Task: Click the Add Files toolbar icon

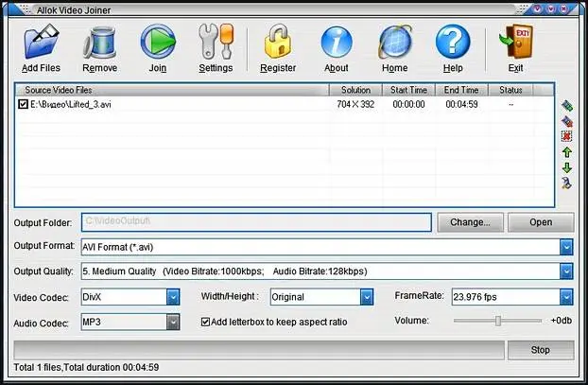Action: point(42,42)
